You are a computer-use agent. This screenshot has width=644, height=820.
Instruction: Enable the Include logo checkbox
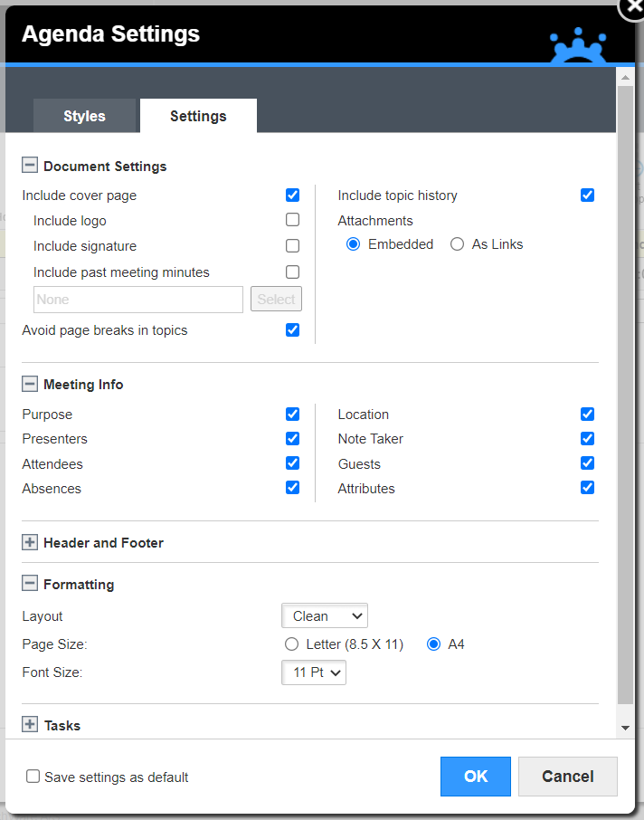click(293, 220)
